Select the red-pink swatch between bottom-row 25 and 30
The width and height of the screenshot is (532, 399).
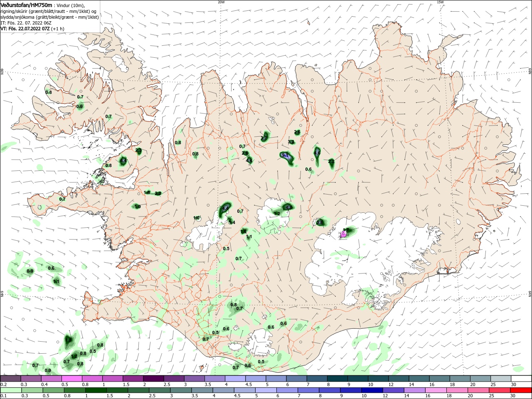(500, 390)
